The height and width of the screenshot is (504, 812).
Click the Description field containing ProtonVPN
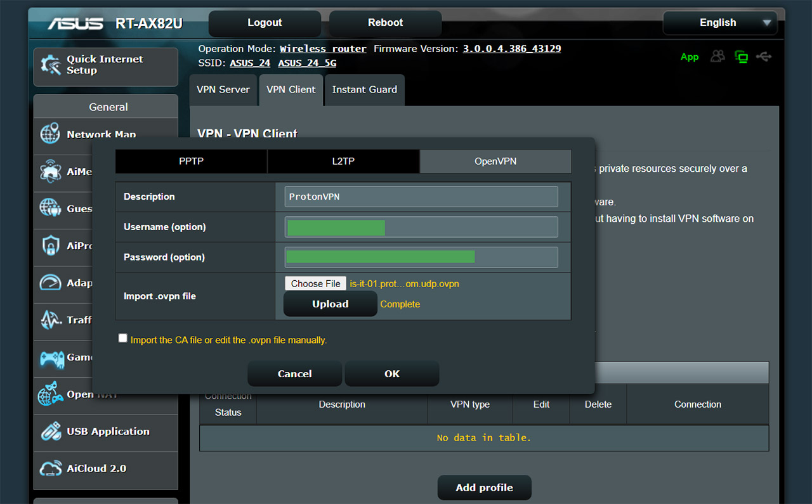tap(421, 197)
